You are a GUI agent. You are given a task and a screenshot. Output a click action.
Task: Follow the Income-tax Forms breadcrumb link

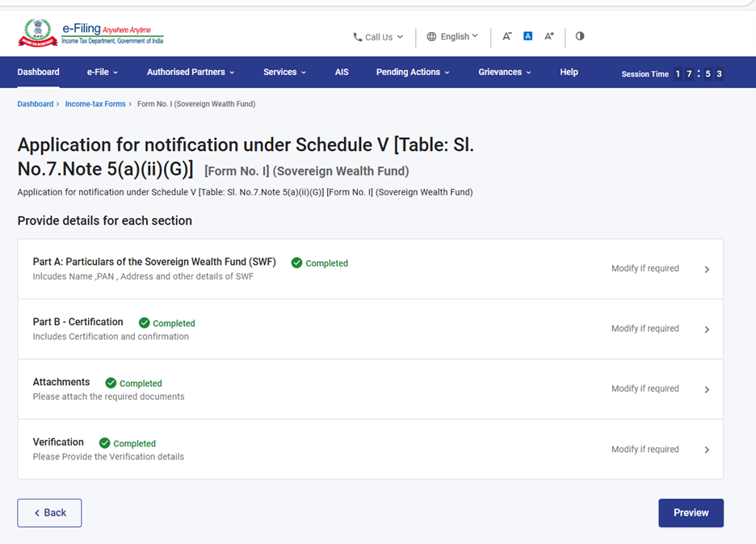point(95,104)
